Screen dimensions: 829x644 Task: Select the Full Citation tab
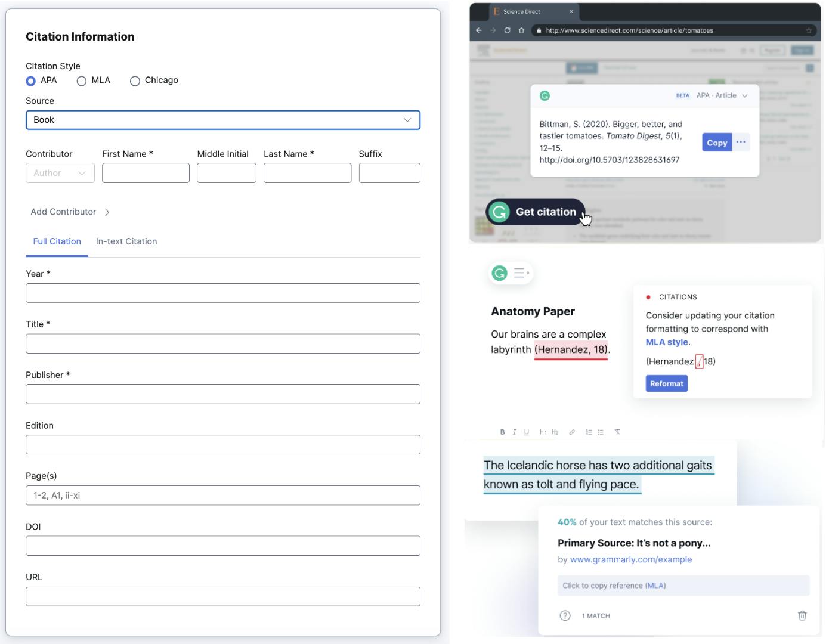(x=57, y=241)
